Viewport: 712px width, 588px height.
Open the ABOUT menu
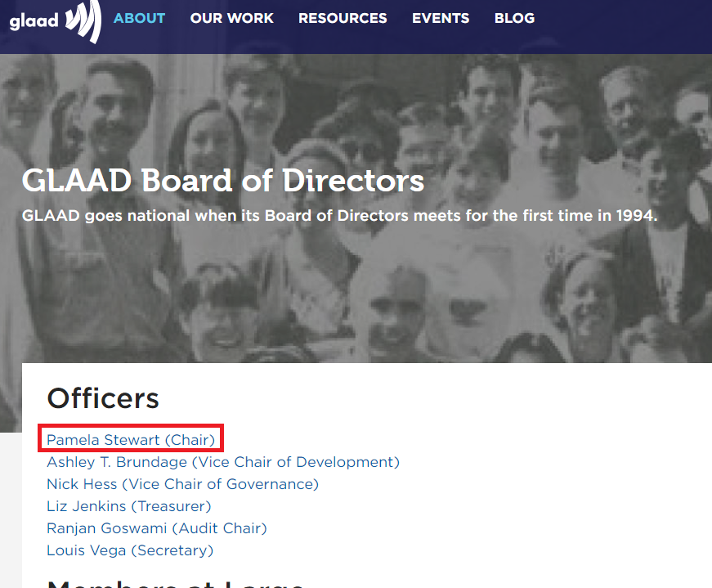140,18
